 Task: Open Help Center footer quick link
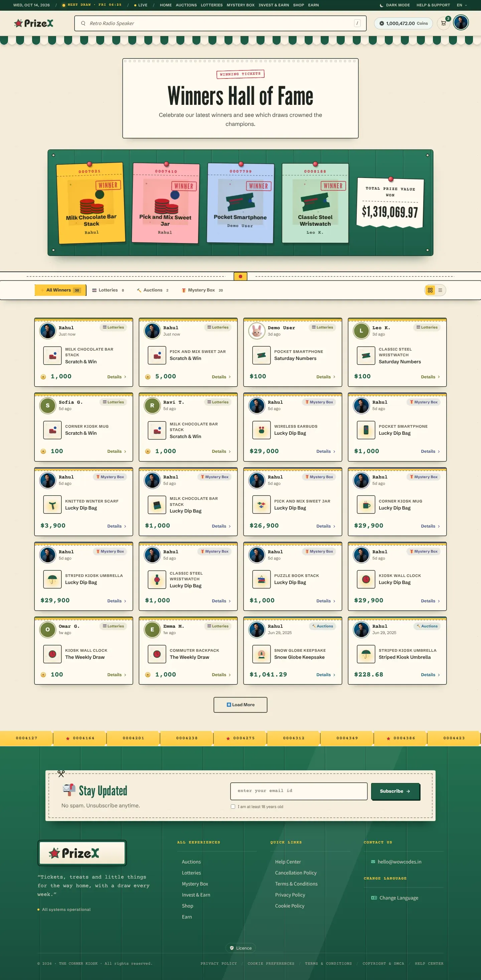click(x=288, y=862)
